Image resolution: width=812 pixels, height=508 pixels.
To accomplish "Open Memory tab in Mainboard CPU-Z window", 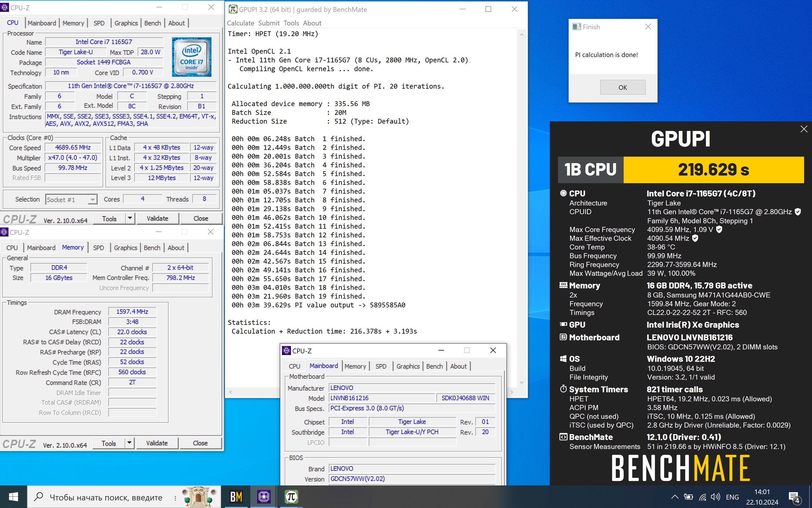I will pos(355,366).
